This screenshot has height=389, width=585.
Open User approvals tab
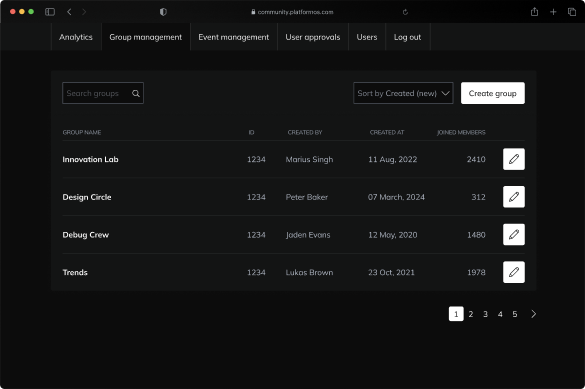[x=313, y=37]
